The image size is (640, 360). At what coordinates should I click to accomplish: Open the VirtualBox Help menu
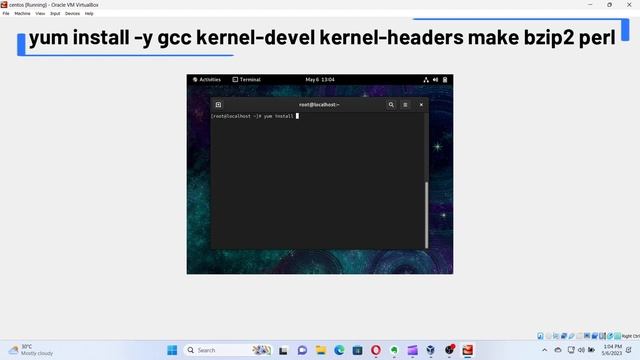coord(89,13)
